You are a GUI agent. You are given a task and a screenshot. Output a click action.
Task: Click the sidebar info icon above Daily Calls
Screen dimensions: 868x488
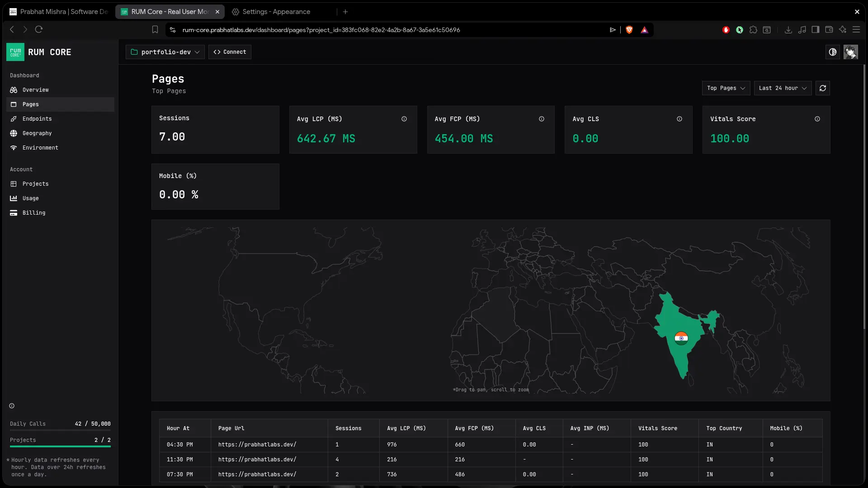coord(12,406)
